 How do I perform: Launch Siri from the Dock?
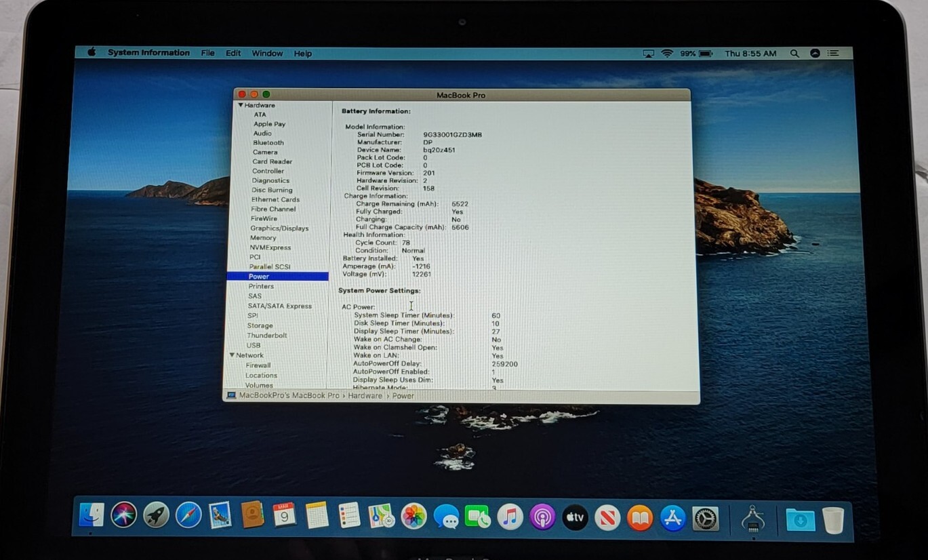tap(124, 515)
